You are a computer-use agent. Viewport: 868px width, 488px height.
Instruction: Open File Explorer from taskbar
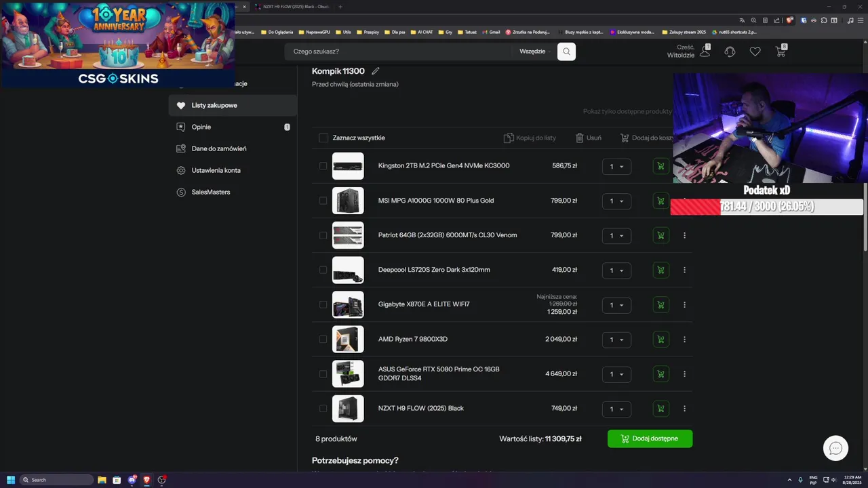click(102, 480)
